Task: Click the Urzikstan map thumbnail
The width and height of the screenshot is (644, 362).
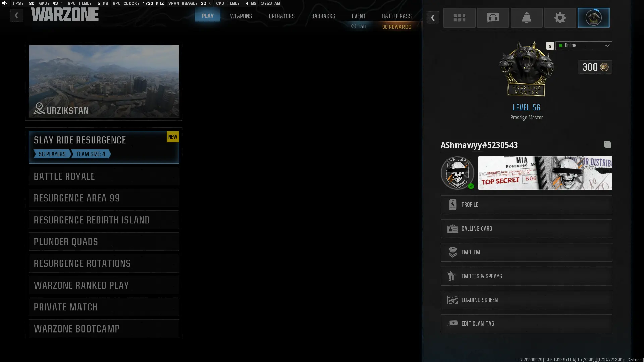Action: point(104,81)
